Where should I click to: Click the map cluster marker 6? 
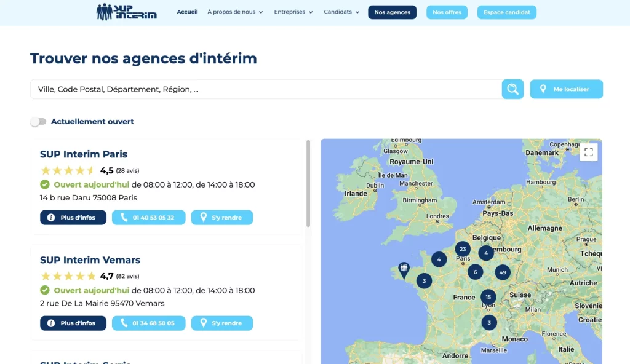click(476, 272)
